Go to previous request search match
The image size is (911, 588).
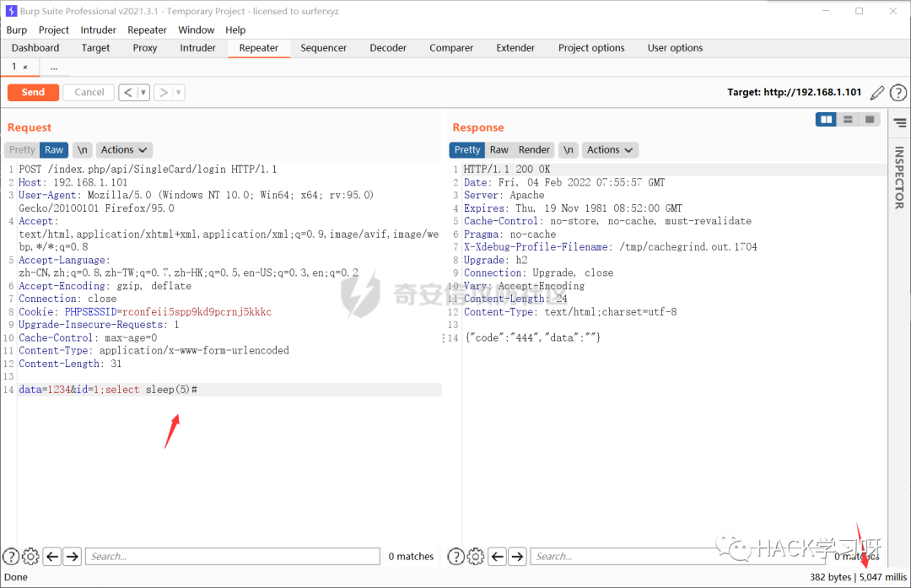(52, 557)
